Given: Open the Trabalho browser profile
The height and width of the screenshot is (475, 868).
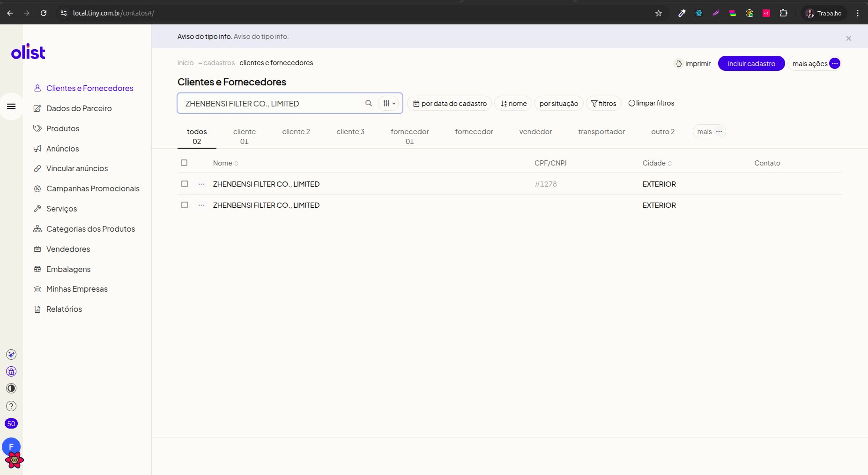Looking at the screenshot, I should click(x=823, y=13).
